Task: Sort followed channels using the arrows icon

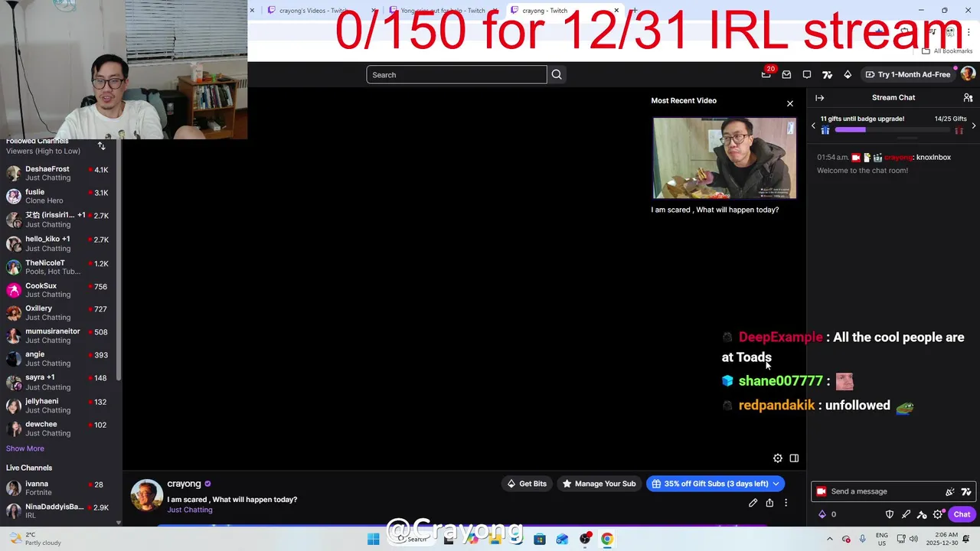Action: 101,145
